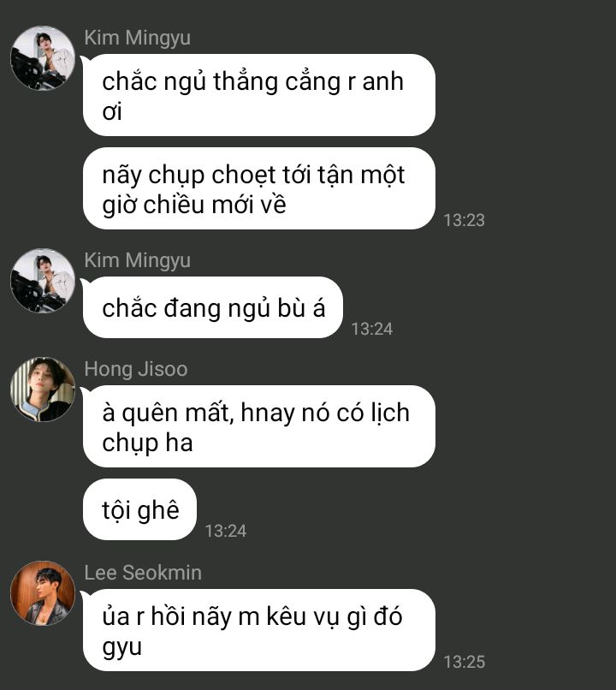
Task: Click the 13:23 timestamp
Action: [464, 220]
